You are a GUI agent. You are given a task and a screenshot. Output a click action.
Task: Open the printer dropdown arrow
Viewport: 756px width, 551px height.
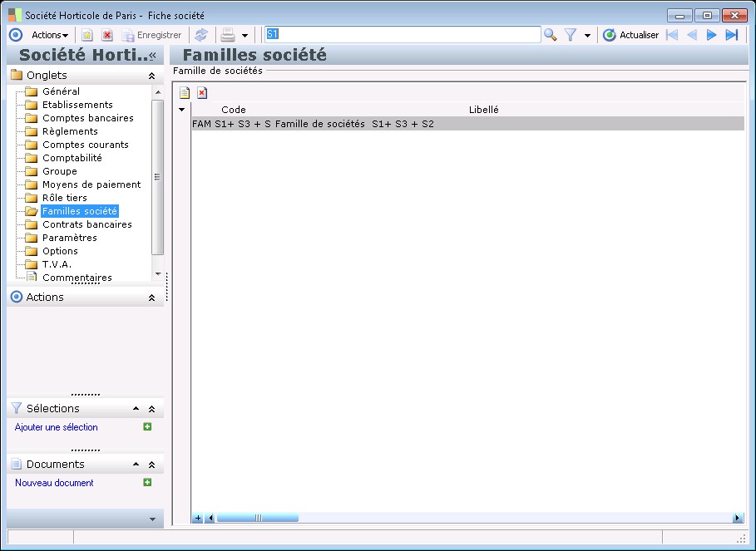click(245, 35)
